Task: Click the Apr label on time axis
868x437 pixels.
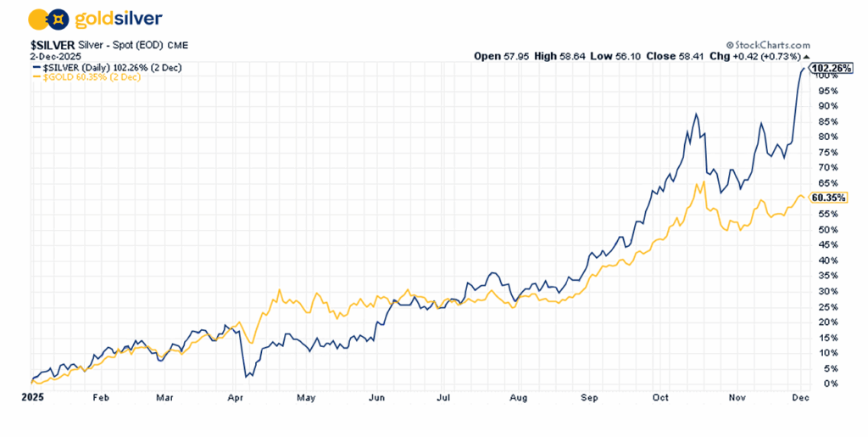Action: click(x=235, y=396)
